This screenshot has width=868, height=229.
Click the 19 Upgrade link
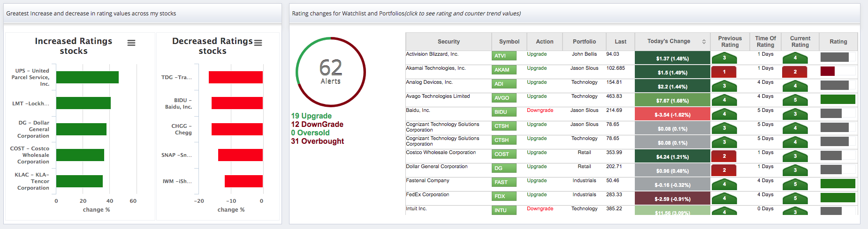click(311, 116)
